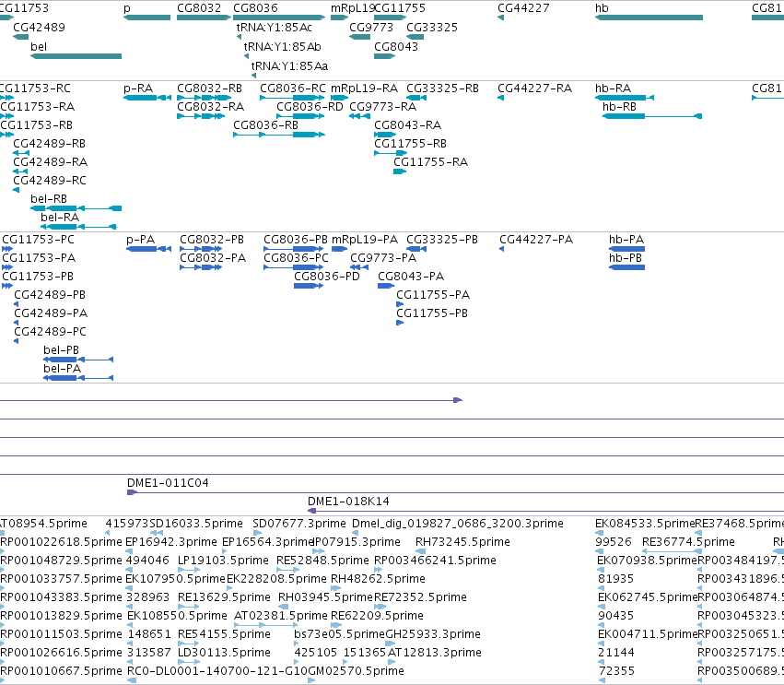Select transcript CG33325-RB

tap(442, 89)
